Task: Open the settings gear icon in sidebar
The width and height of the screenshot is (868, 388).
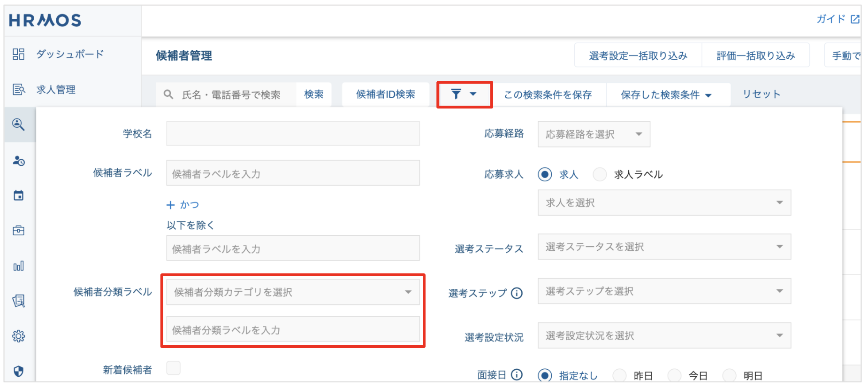Action: (19, 336)
